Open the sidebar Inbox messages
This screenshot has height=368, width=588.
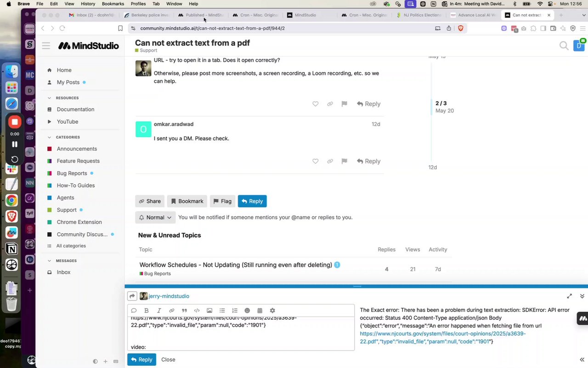pyautogui.click(x=63, y=272)
